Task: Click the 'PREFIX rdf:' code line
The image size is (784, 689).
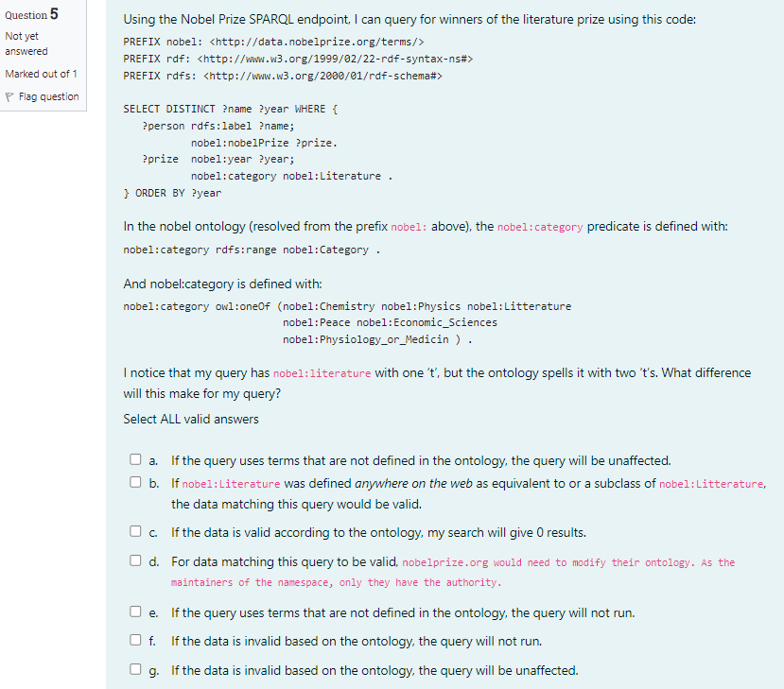Action: pos(298,59)
